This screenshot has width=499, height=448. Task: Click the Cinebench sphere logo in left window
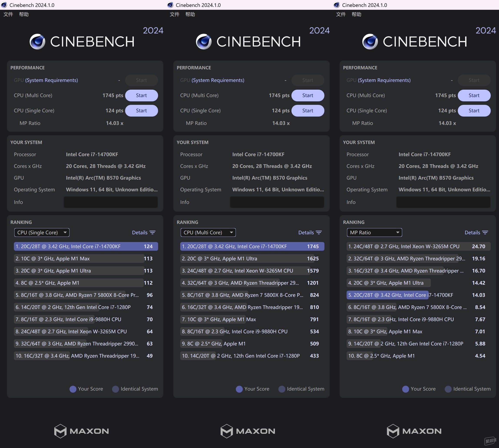coord(37,42)
